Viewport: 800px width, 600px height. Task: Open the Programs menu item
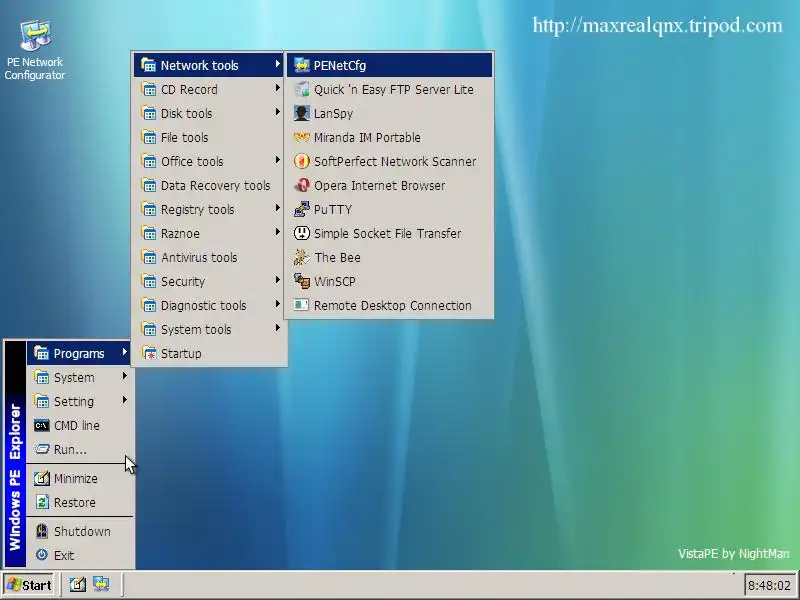point(79,353)
